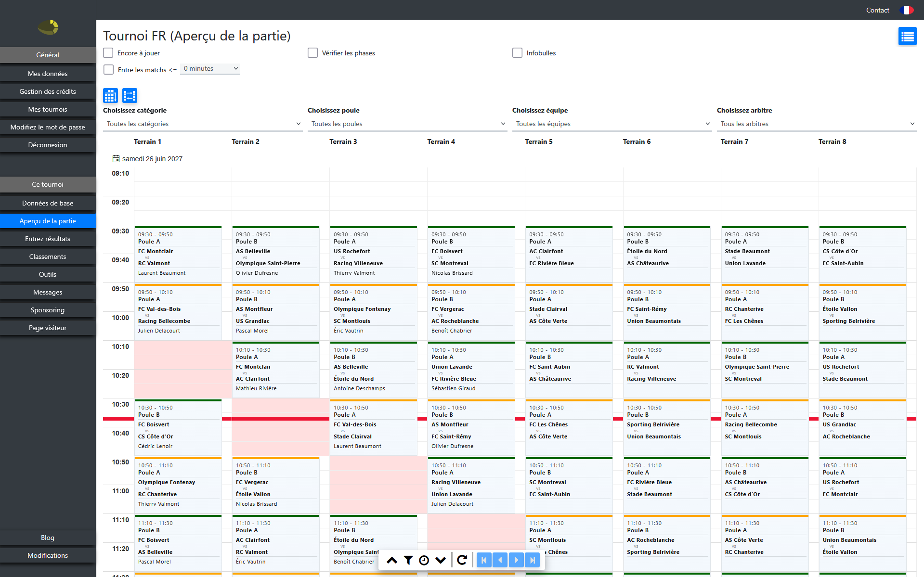Go to Classements menu item
Image resolution: width=924 pixels, height=577 pixels.
(48, 256)
